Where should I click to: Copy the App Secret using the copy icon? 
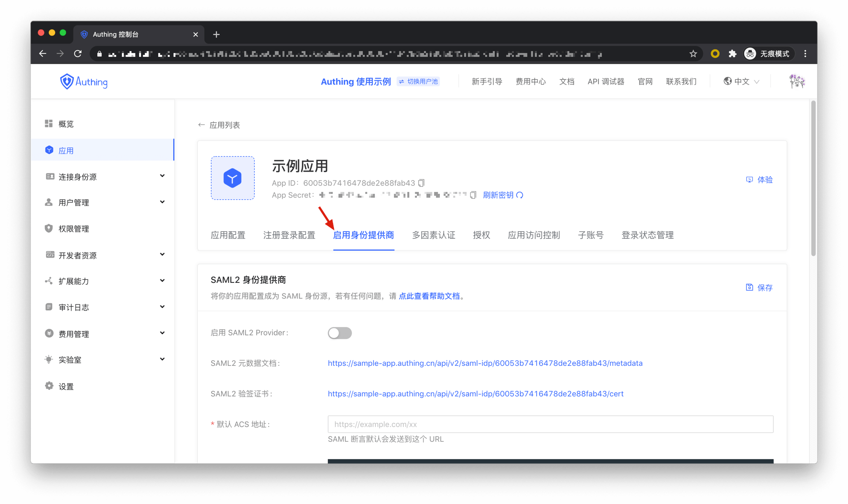tap(473, 195)
